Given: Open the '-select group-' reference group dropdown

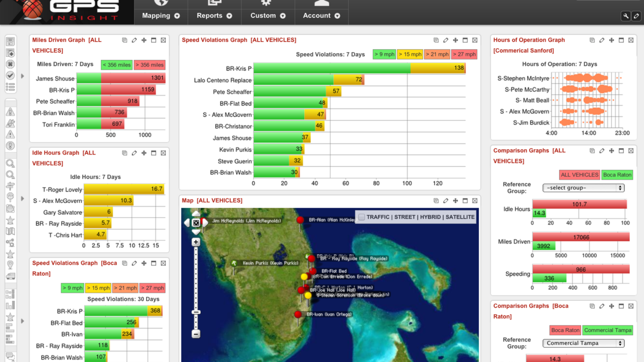Looking at the screenshot, I should [583, 188].
